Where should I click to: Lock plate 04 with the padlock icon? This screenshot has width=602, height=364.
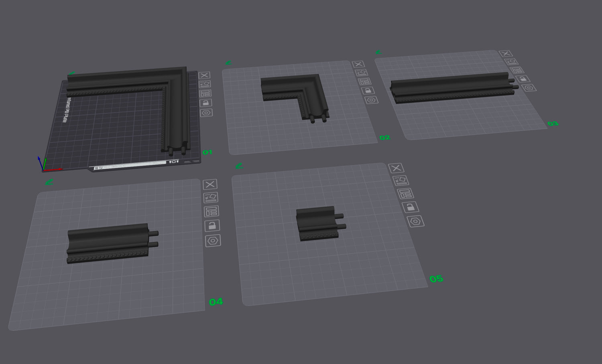click(212, 226)
